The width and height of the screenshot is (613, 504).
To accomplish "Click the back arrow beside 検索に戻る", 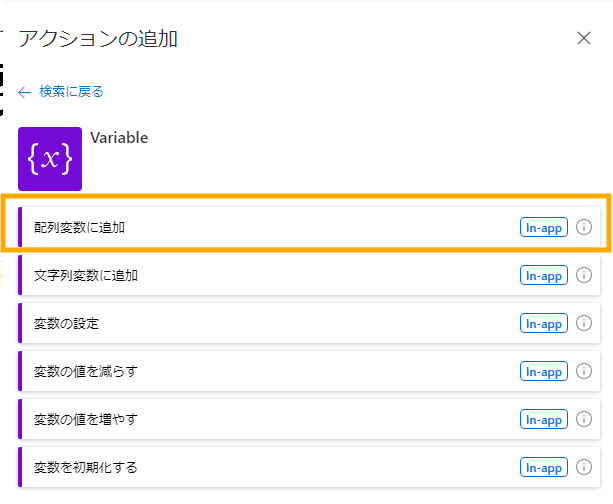I will (25, 92).
